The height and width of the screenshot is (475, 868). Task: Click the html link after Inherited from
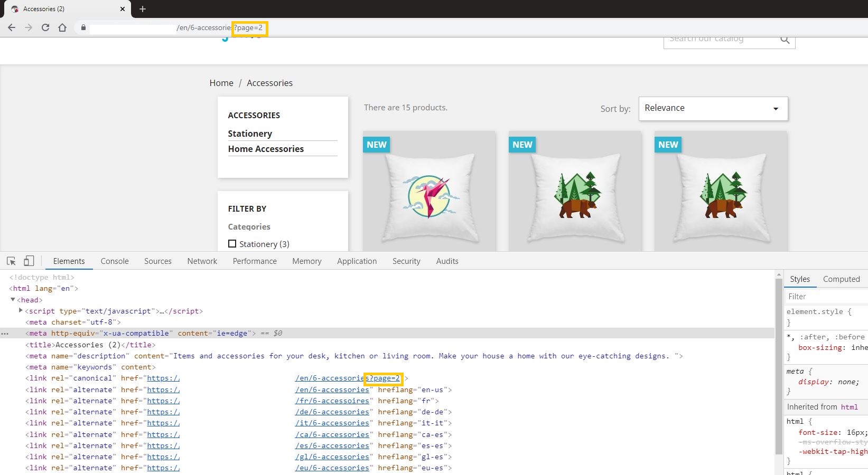(x=850, y=407)
